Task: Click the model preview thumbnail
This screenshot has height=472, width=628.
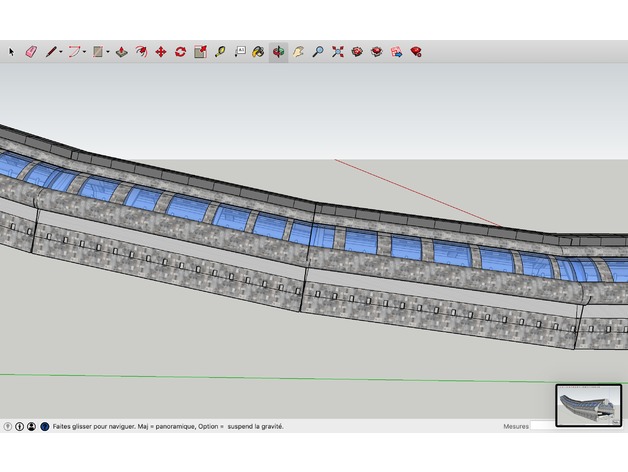Action: coord(588,405)
